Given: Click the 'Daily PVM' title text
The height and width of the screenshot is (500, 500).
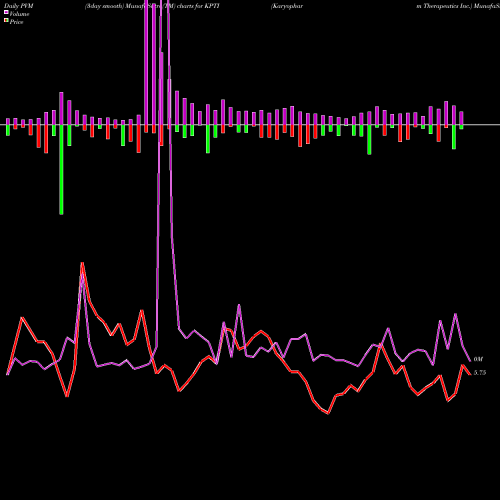Looking at the screenshot, I should point(19,6).
